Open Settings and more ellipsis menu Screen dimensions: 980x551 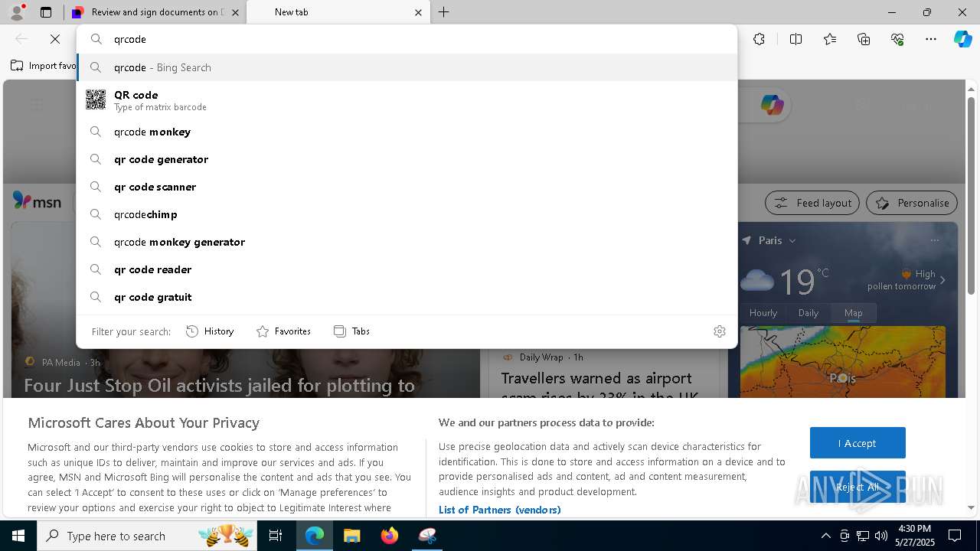pos(931,39)
